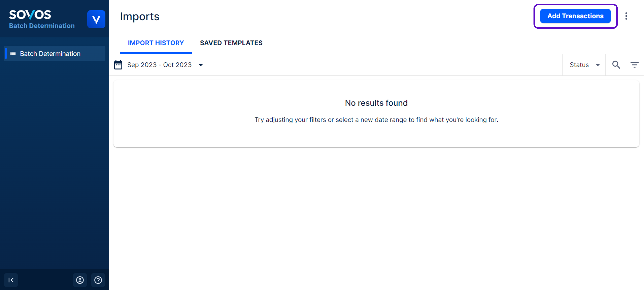Click the calendar icon
This screenshot has width=644, height=290.
tap(118, 65)
